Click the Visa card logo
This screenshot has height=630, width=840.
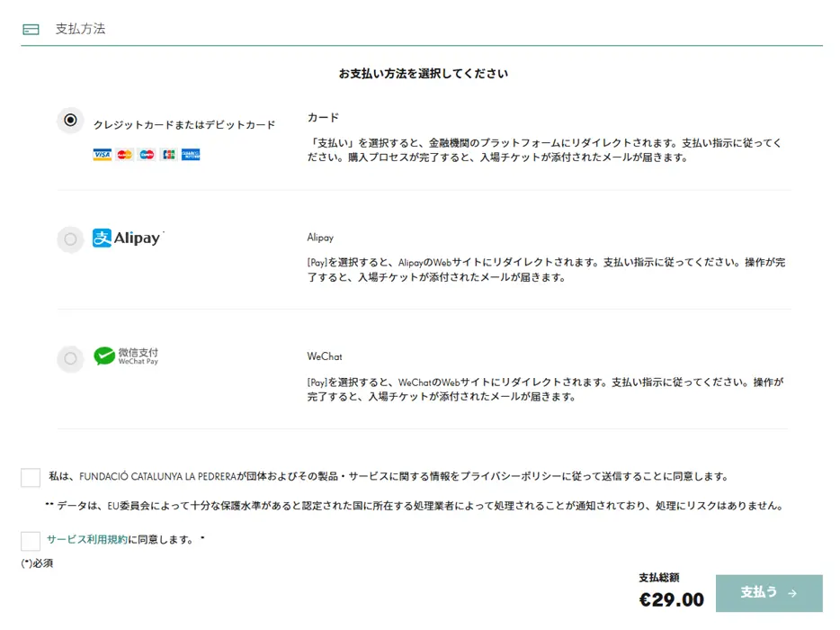click(102, 155)
